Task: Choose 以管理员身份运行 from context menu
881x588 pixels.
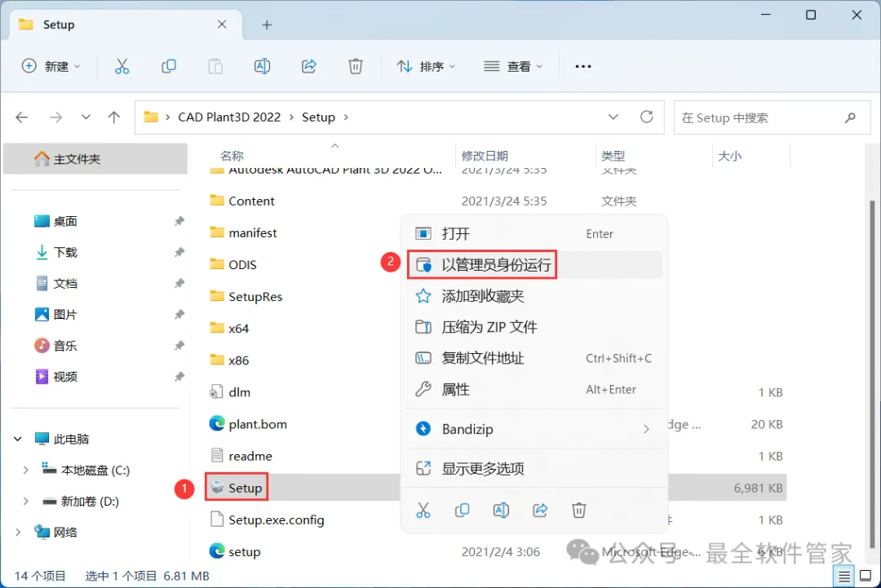Action: tap(533, 264)
